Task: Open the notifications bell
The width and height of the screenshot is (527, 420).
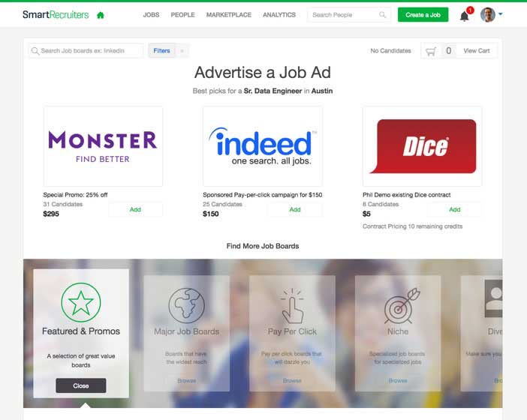Action: (x=464, y=16)
